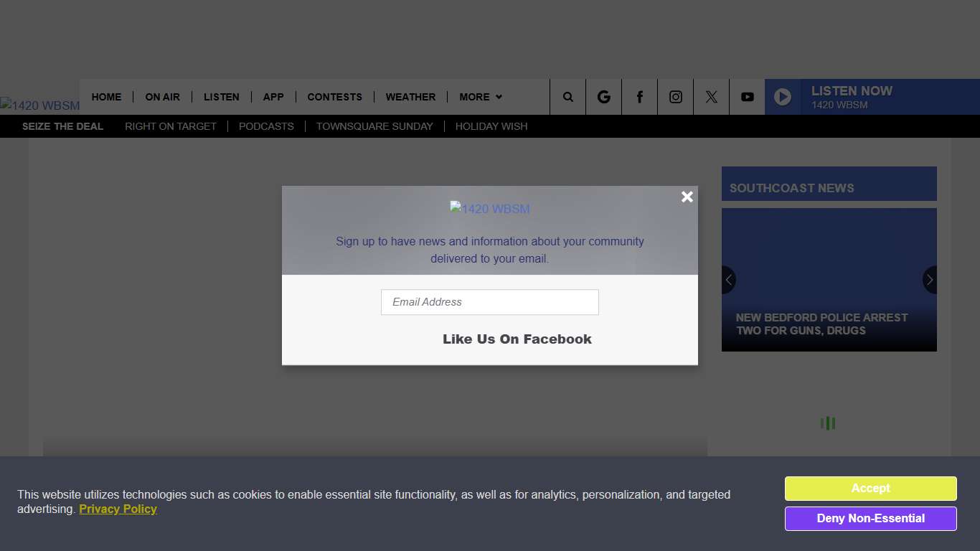This screenshot has height=551, width=980.
Task: Click the Deny Non-Essential button
Action: 870,519
